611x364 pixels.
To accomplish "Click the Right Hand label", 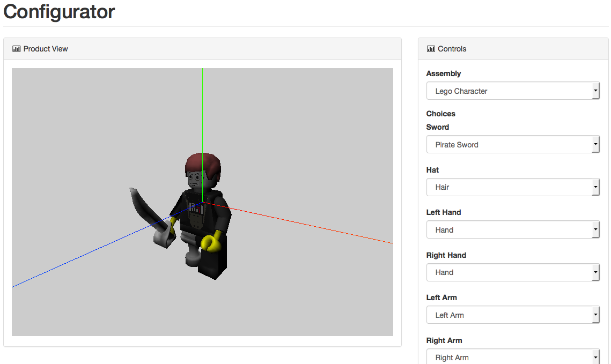I will [x=446, y=255].
